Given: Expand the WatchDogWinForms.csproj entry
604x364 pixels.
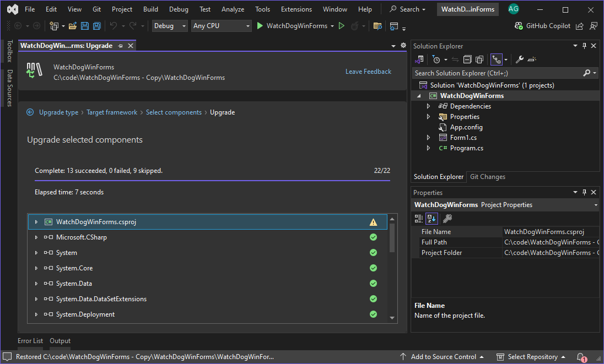Looking at the screenshot, I should tap(36, 222).
